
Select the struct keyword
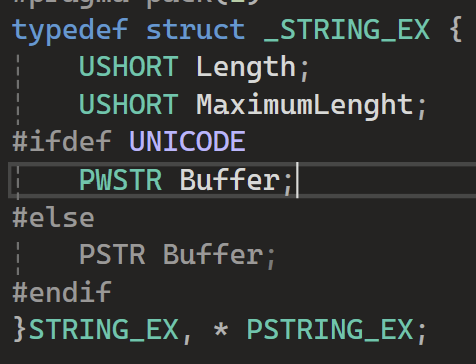pos(196,30)
